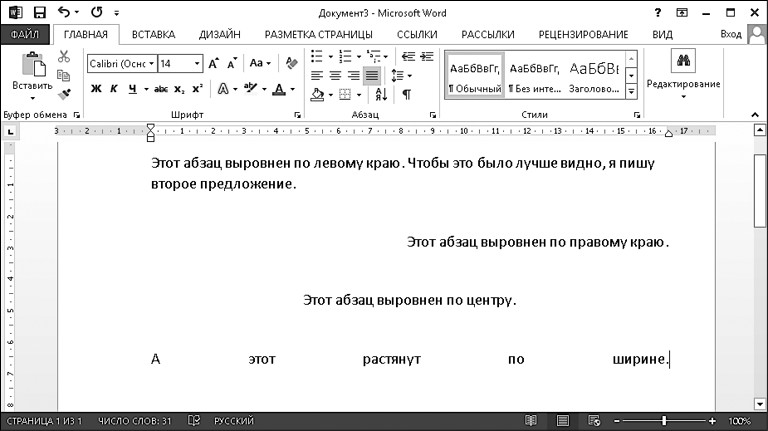Screen dimensions: 768x431
Task: Click the show paragraph marks (¶) icon
Action: [x=406, y=94]
